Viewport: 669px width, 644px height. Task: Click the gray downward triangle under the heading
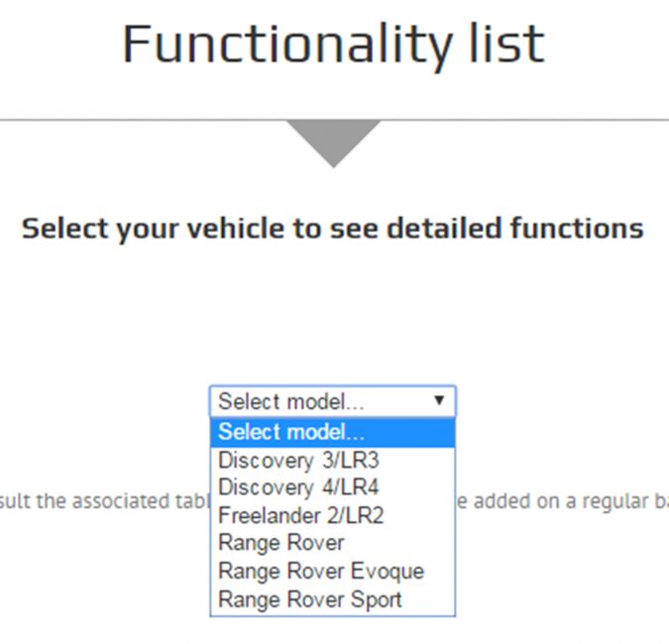point(334,143)
